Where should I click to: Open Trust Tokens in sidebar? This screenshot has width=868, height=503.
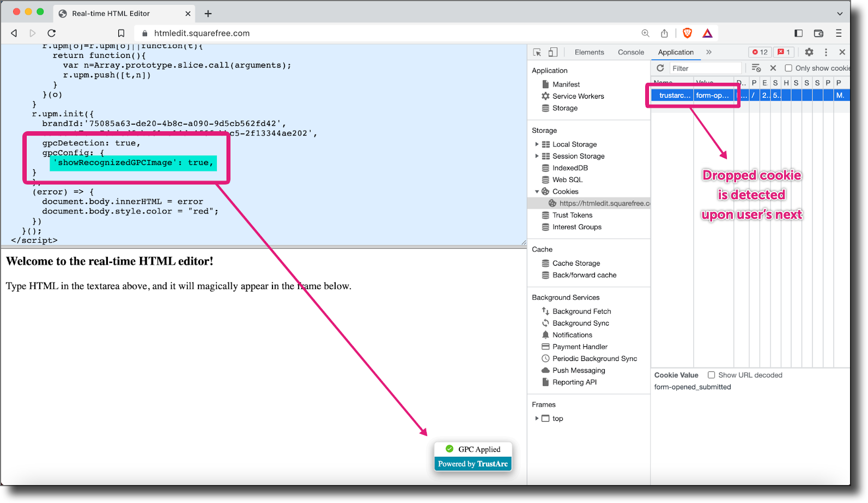(x=572, y=216)
